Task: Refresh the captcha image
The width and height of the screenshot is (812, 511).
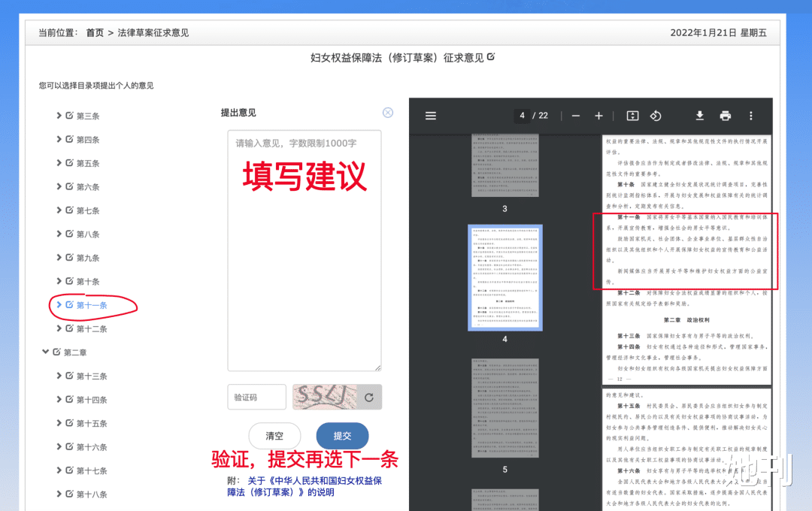Action: (368, 397)
